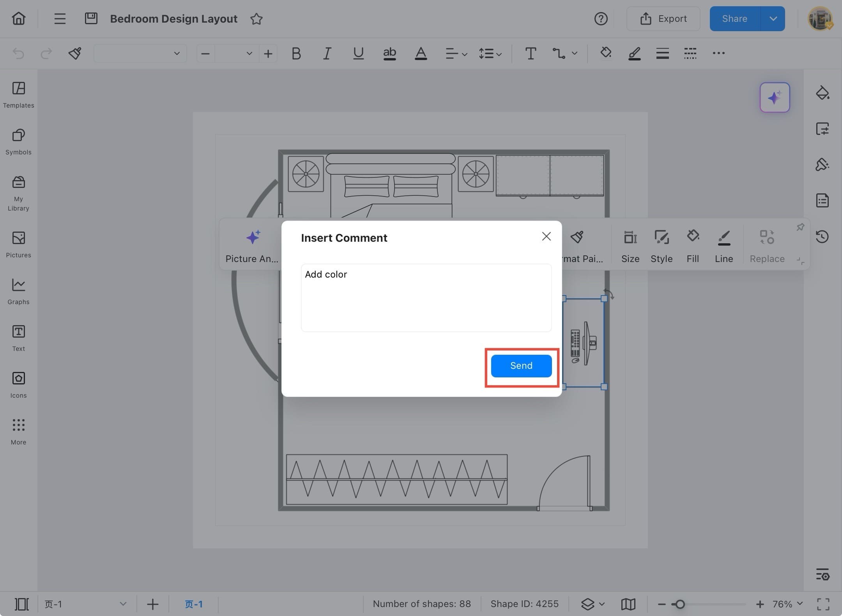Open the Pictures panel
The image size is (842, 616).
(x=18, y=244)
